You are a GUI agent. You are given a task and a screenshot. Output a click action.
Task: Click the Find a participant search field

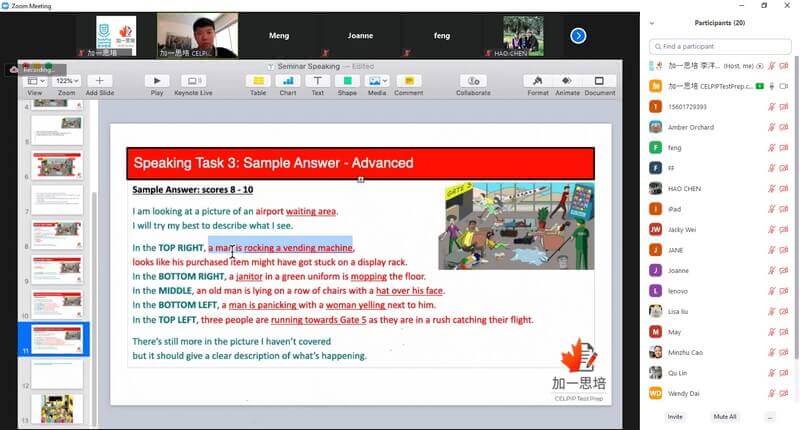[722, 46]
